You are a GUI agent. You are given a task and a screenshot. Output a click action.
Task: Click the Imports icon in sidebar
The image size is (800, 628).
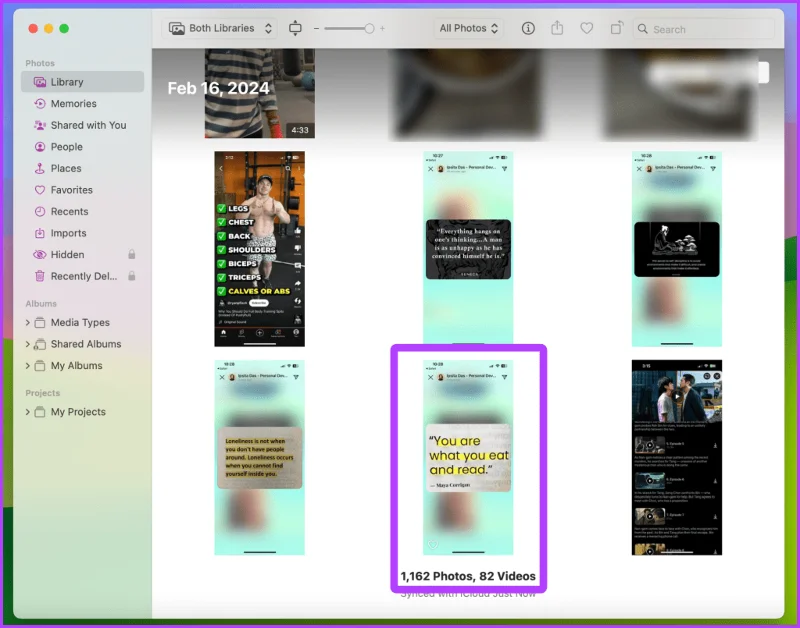tap(40, 233)
